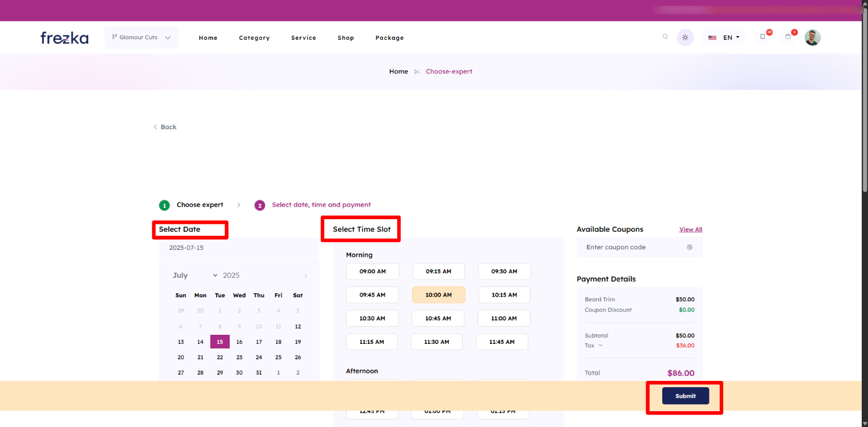Expand the Tax details chevron
Screen dimensions: 868x427
600,346
